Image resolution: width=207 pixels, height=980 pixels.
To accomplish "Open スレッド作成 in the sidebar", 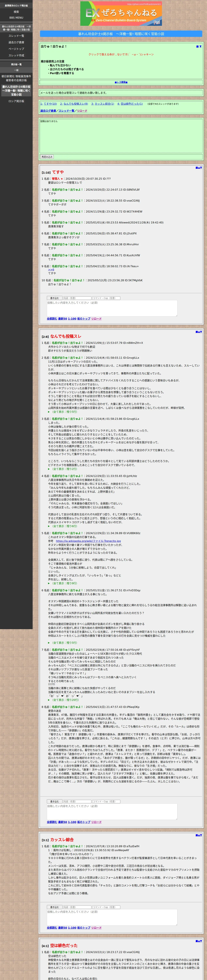I will click(16, 56).
